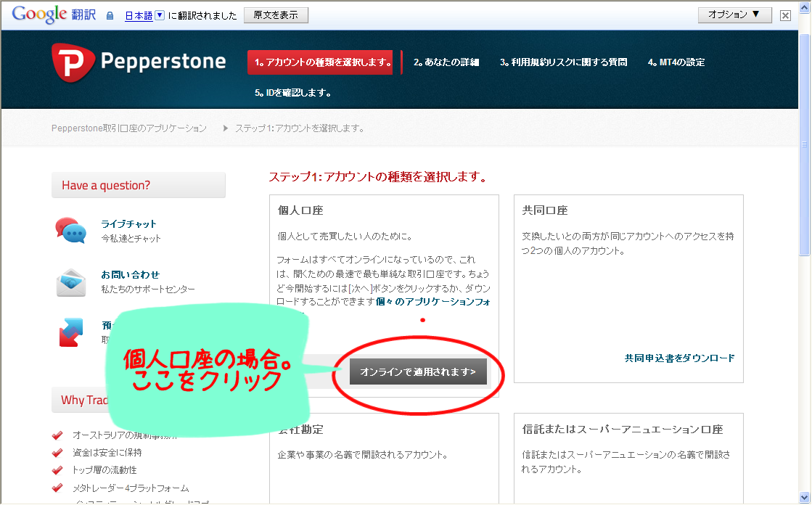Click the 個人口座 heading
812x505 pixels.
300,210
